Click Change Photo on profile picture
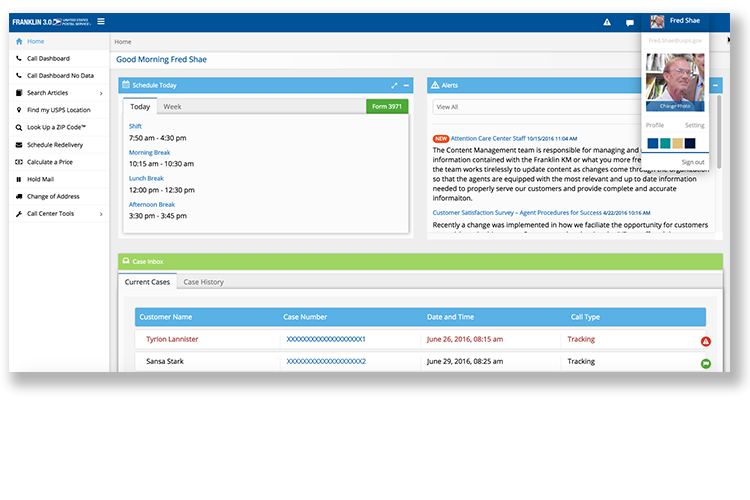 point(675,106)
